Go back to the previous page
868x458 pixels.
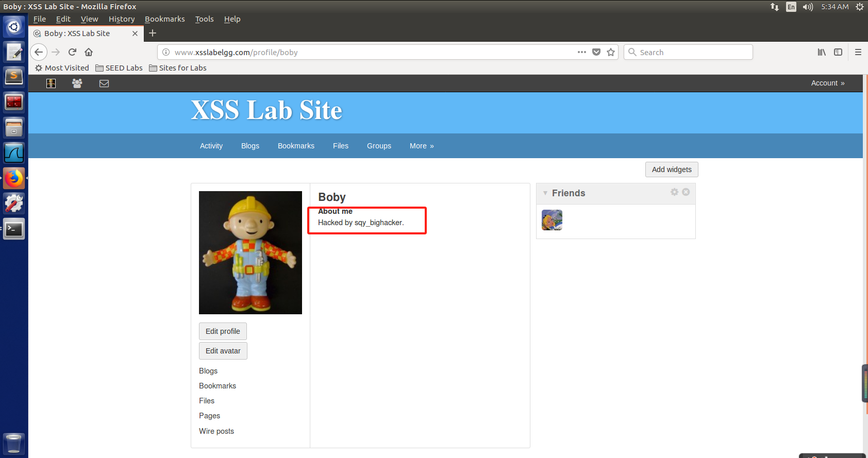point(39,52)
